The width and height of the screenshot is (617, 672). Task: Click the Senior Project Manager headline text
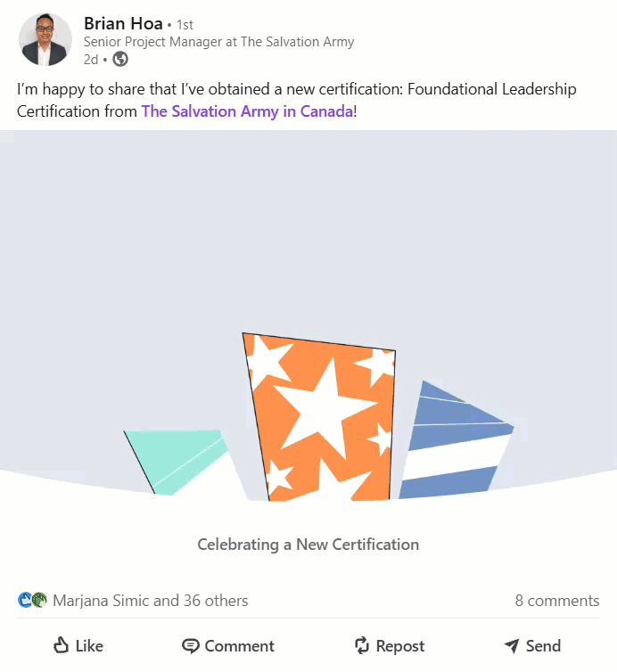(218, 42)
